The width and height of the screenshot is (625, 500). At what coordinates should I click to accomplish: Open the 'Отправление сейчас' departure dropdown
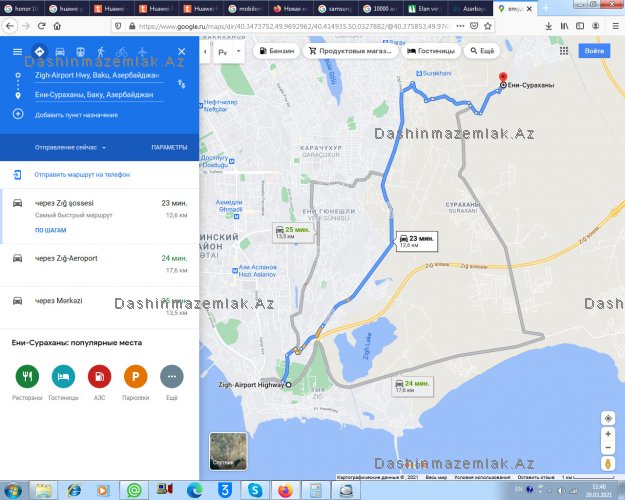[70, 148]
